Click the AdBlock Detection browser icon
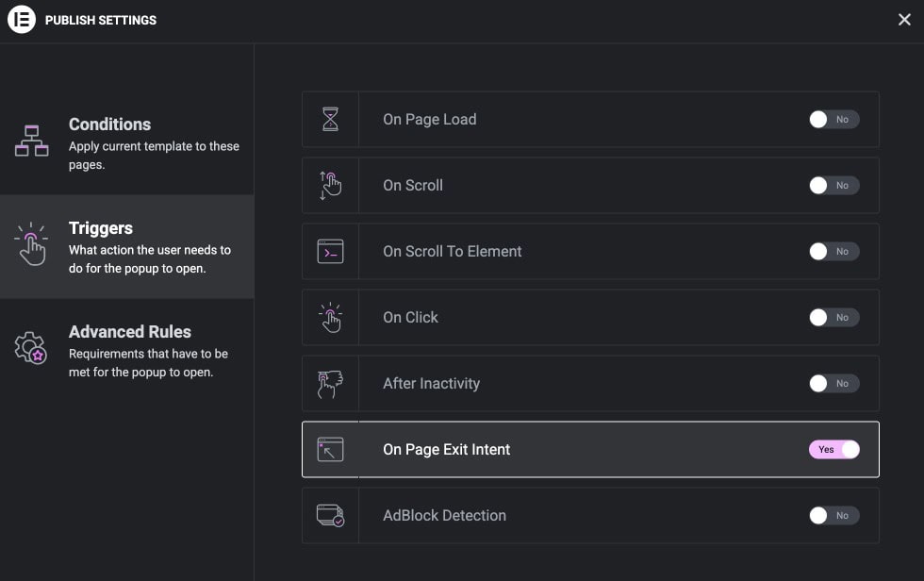924x581 pixels. point(331,516)
